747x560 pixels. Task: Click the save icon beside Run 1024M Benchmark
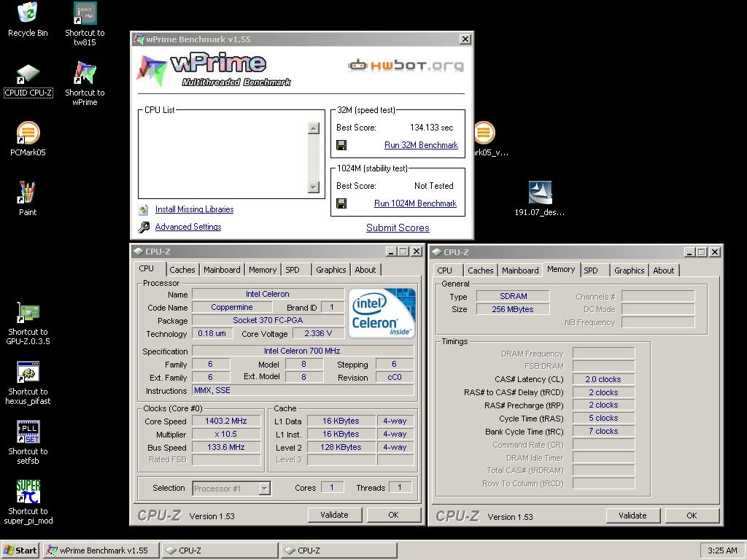click(x=341, y=204)
